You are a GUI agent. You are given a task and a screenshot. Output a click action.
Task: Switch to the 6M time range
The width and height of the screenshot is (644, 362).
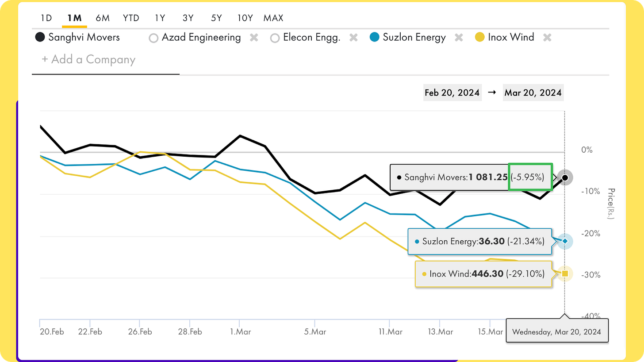103,18
